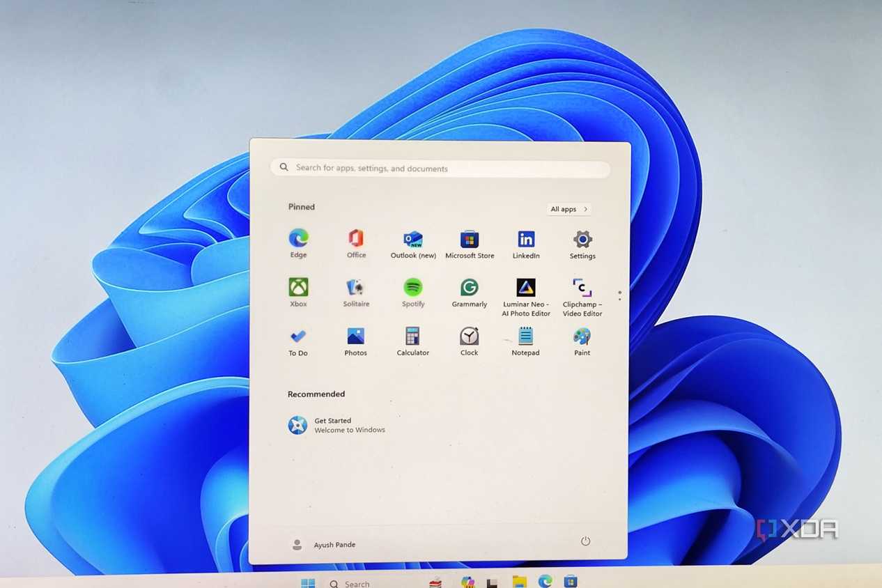Launch Luminar Neo AI Photo Editor
Screen dimensions: 882x588
point(526,297)
